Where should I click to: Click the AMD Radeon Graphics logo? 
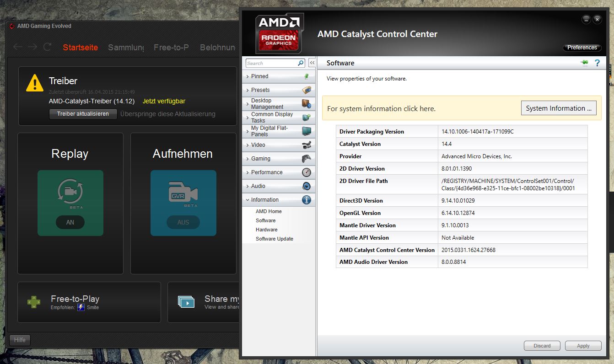click(x=279, y=33)
